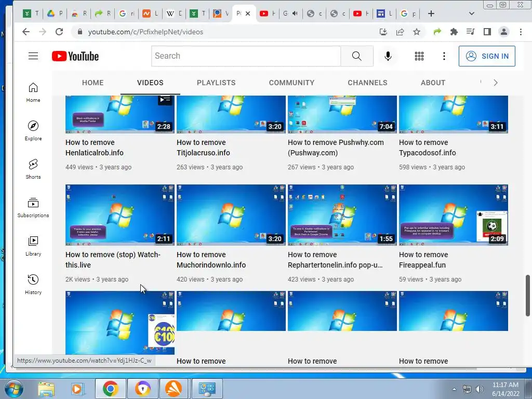The image size is (532, 399).
Task: Bookmark this page with the star
Action: 417,32
